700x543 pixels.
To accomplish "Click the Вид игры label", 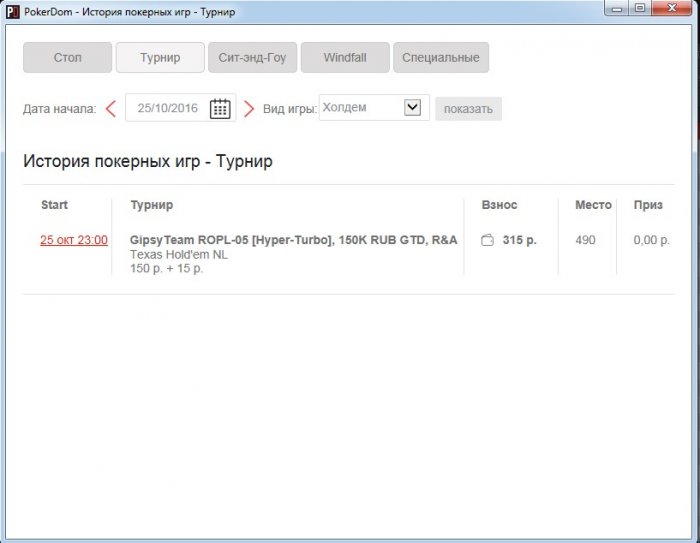I will 290,109.
